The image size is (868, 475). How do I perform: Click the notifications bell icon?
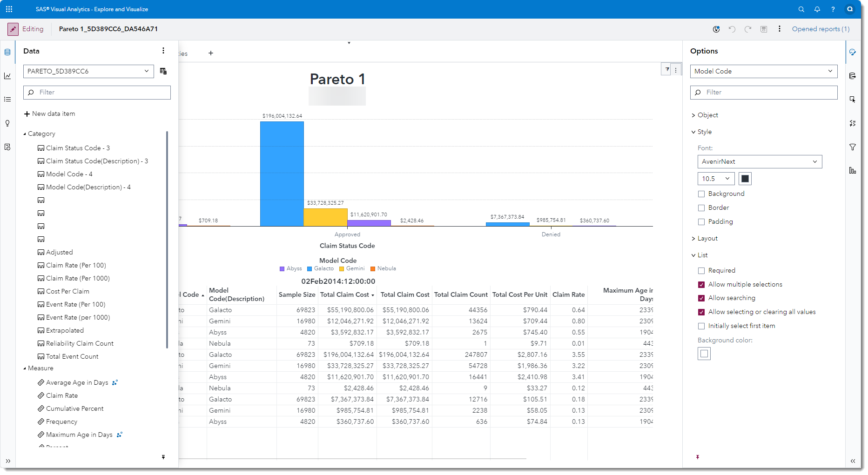(817, 9)
